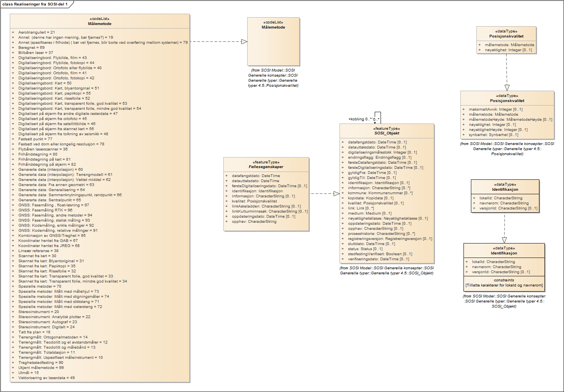Click målemetodeHøyde: MålemetodeHøyde attribute
The width and height of the screenshot is (564, 392).
pos(511,120)
